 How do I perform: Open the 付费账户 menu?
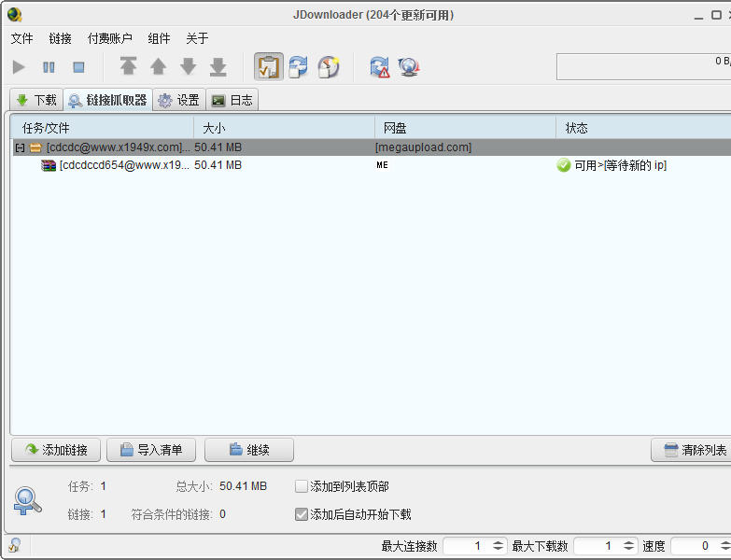[109, 38]
